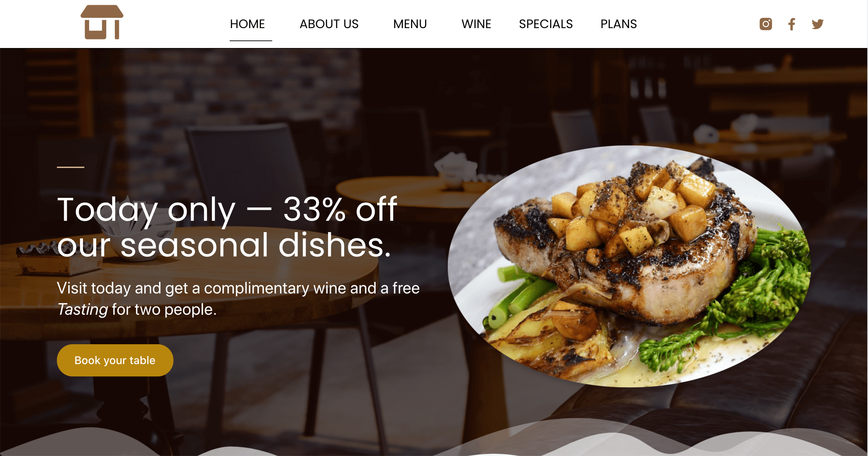Click the wavy divider at page bottom
The width and height of the screenshot is (868, 456).
434,441
